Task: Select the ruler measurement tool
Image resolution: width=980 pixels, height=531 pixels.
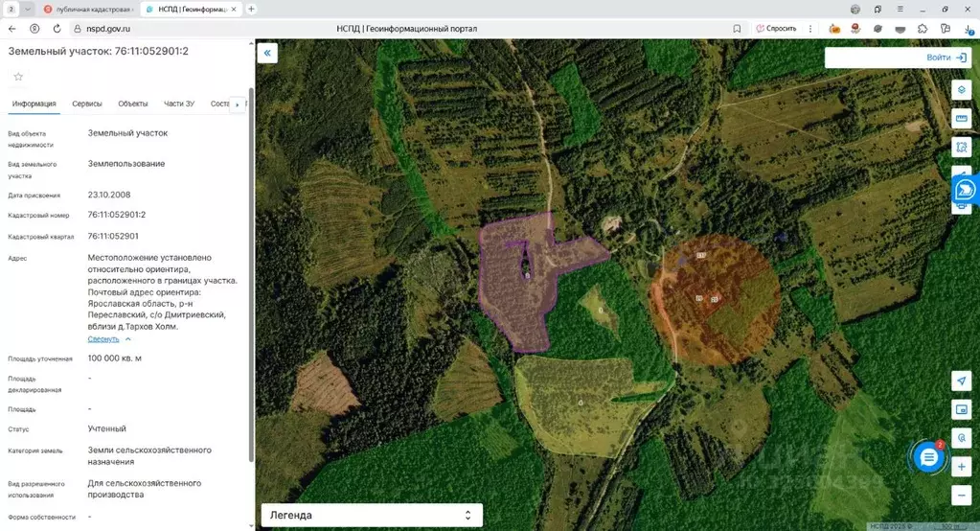Action: click(962, 118)
